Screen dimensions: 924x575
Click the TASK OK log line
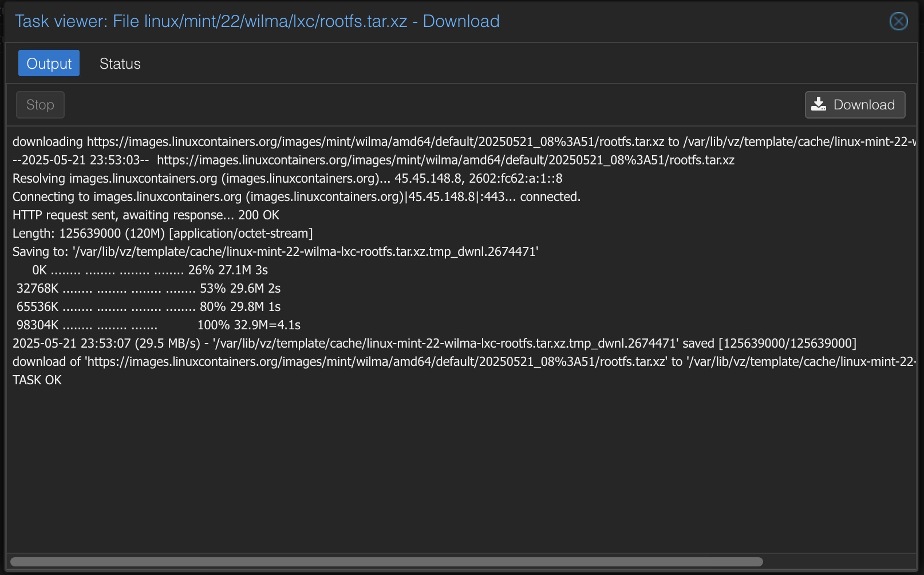click(37, 380)
